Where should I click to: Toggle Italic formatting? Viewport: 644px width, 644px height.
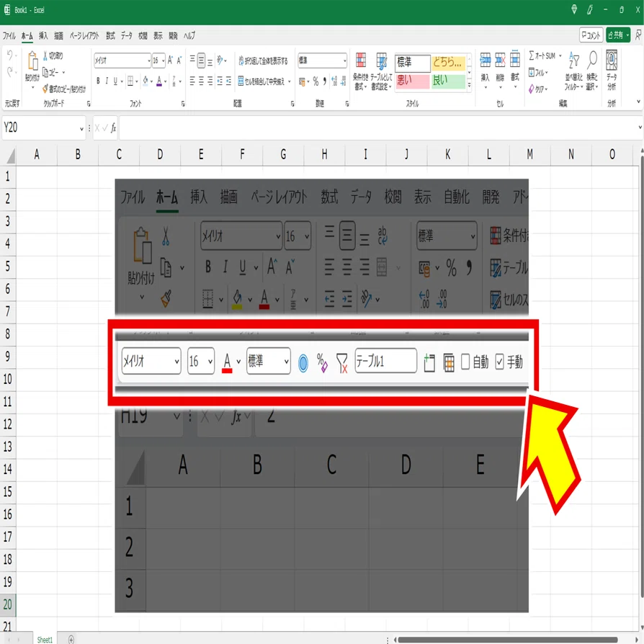(x=107, y=81)
